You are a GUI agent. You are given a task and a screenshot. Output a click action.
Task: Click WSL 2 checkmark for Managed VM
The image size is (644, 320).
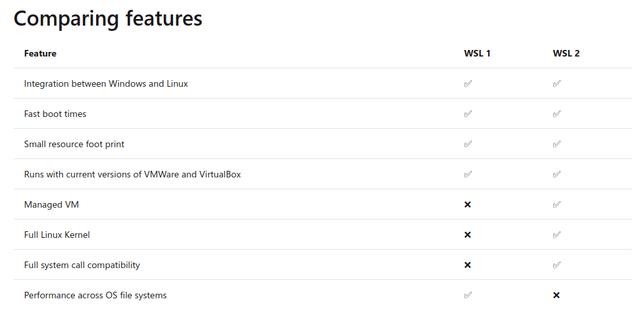coord(557,204)
